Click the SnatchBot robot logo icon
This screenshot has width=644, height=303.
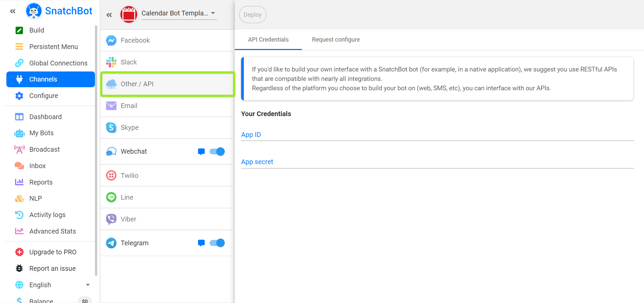(x=34, y=11)
